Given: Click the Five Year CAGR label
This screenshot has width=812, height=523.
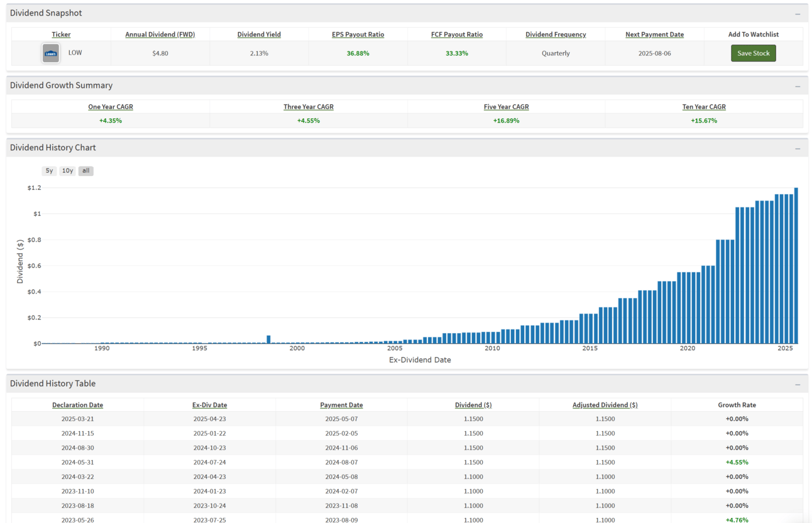Looking at the screenshot, I should point(506,107).
